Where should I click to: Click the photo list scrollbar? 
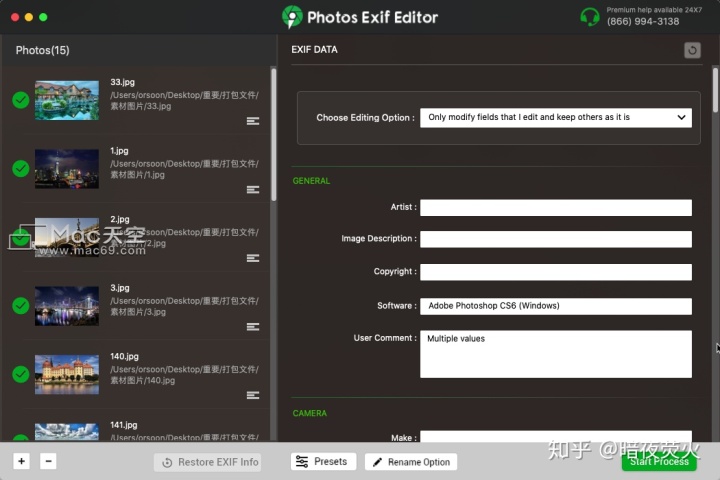point(274,135)
